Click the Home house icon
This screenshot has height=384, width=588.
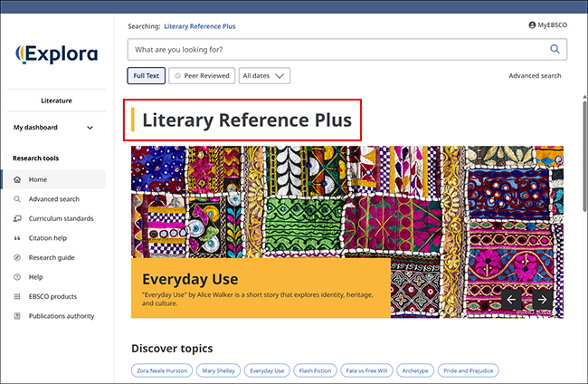(x=17, y=179)
